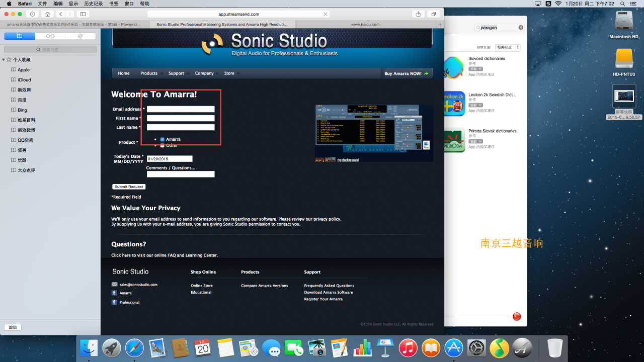This screenshot has width=644, height=362.
Task: Click the Today's Date field
Action: coord(170,159)
